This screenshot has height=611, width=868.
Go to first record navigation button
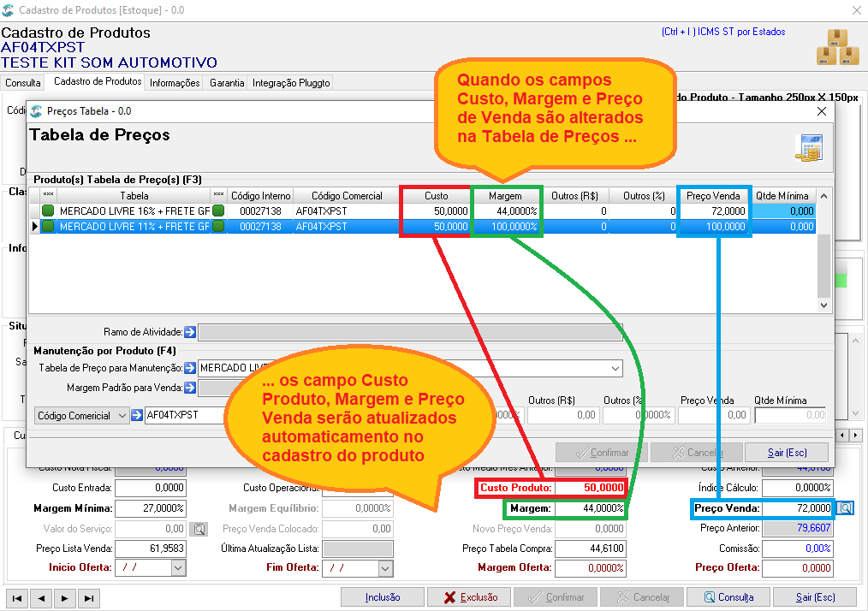point(17,598)
